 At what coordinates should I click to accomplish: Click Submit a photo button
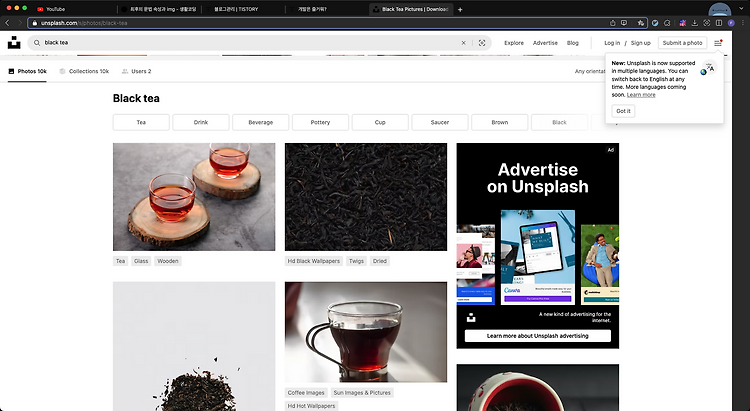click(x=682, y=43)
